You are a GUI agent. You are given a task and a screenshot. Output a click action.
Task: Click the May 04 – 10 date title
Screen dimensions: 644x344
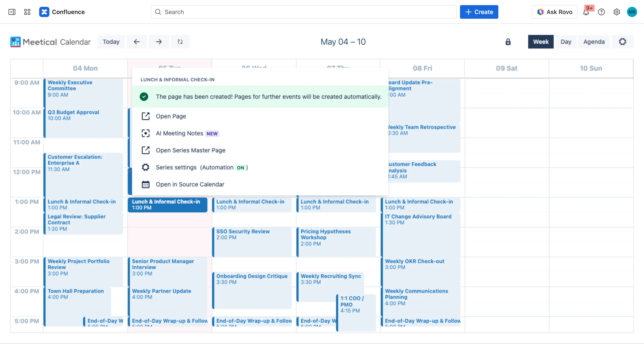click(343, 42)
